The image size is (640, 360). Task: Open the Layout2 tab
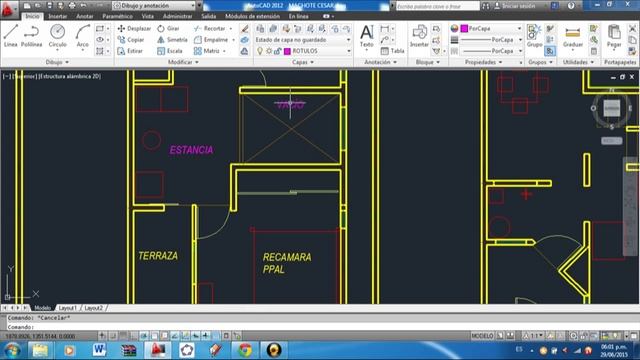click(93, 308)
